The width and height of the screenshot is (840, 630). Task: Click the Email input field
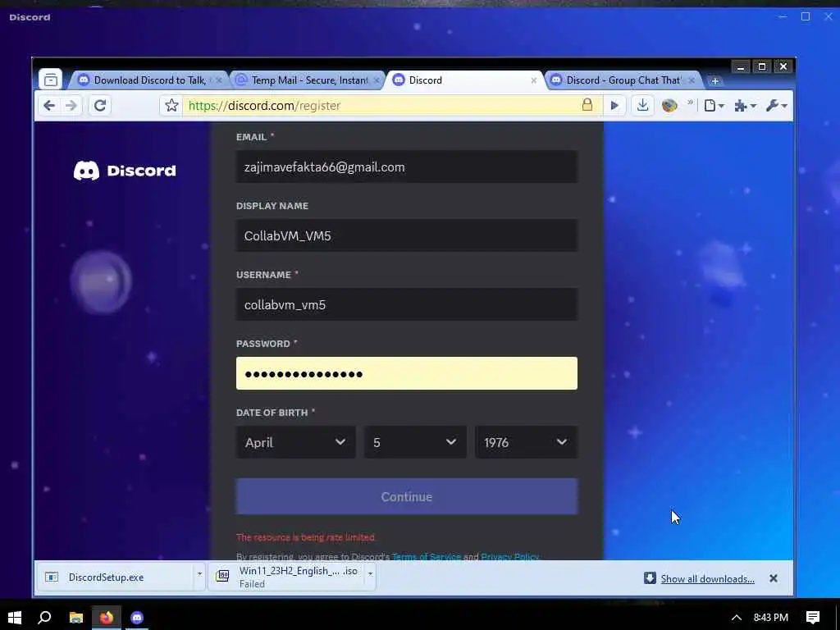407,167
